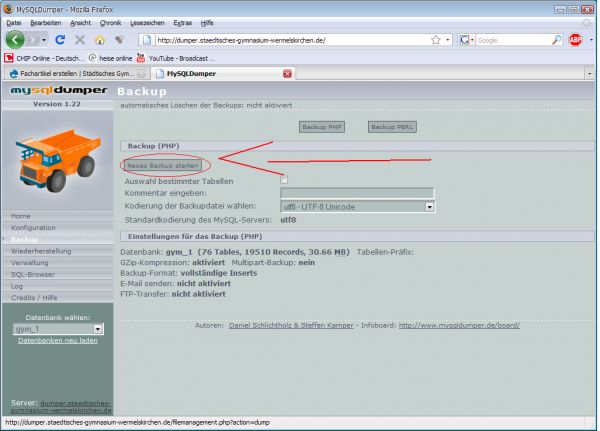The height and width of the screenshot is (431, 600).
Task: Click the Google search input field
Action: [x=513, y=40]
